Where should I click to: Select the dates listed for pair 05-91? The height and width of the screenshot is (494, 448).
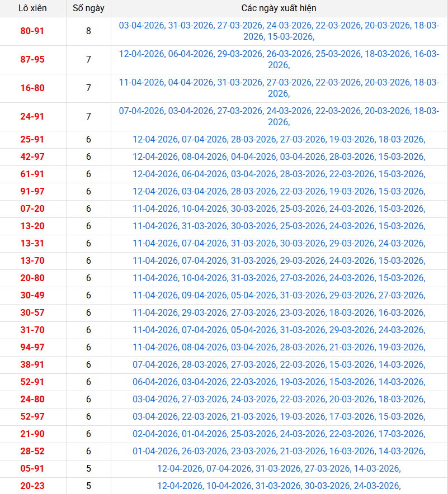click(x=279, y=469)
